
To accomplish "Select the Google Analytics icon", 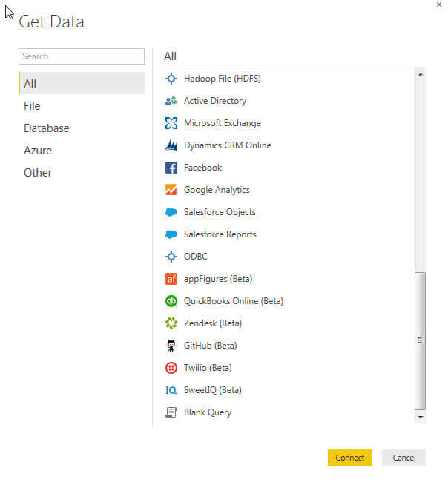I will 171,190.
